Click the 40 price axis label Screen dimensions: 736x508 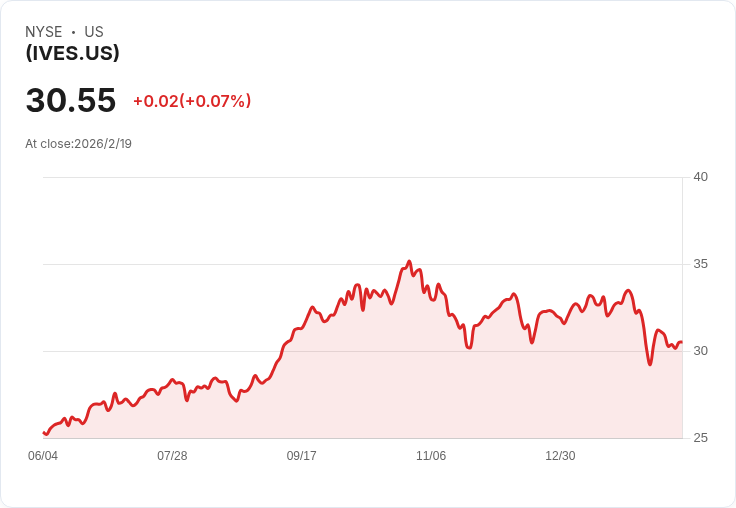700,177
